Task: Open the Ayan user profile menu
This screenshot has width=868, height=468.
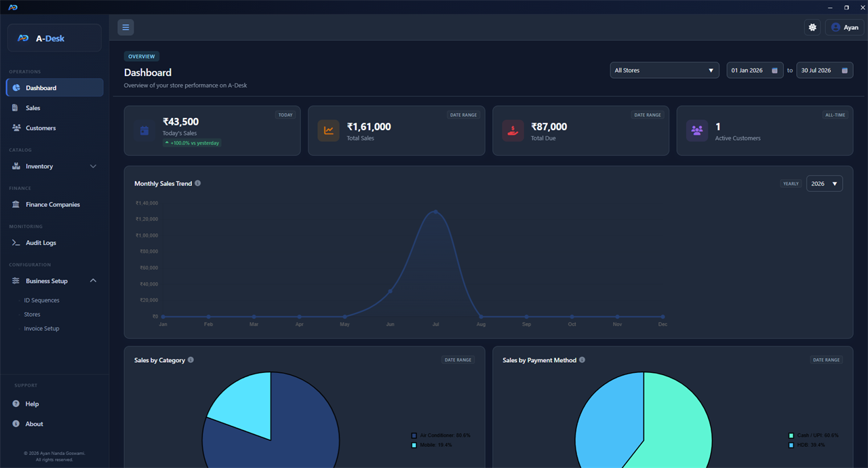Action: click(x=844, y=27)
